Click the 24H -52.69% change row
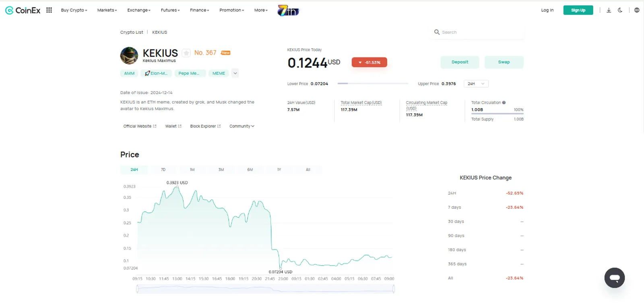Viewport: 644px width, 303px height. (x=485, y=193)
